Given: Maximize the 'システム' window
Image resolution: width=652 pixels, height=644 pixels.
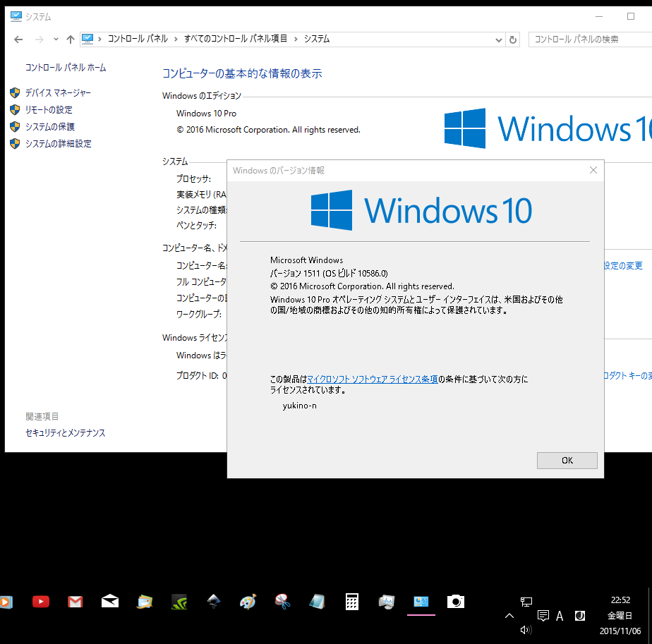Looking at the screenshot, I should [x=631, y=16].
